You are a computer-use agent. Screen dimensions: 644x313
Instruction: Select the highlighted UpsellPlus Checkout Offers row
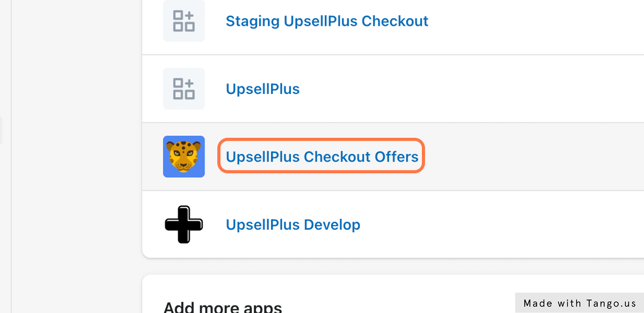510,157
